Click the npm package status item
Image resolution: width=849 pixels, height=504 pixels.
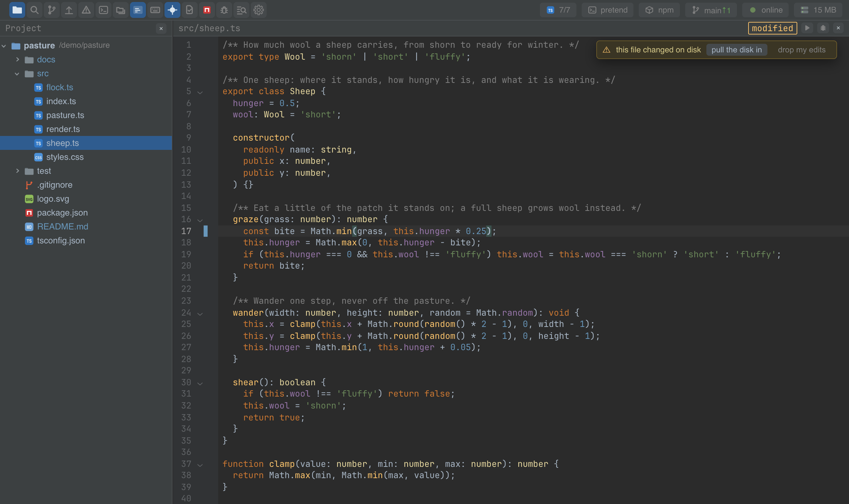pos(659,10)
